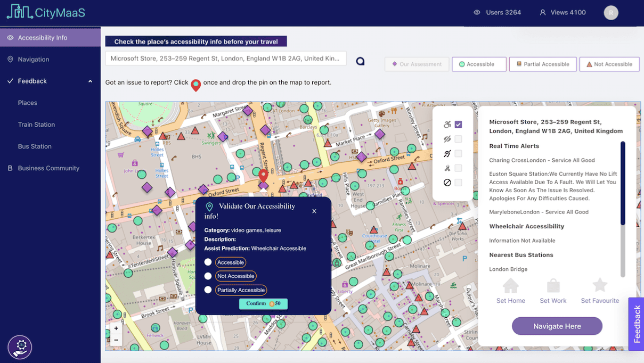Check the no-entry circle filter checkbox
The image size is (644, 363).
(x=458, y=183)
